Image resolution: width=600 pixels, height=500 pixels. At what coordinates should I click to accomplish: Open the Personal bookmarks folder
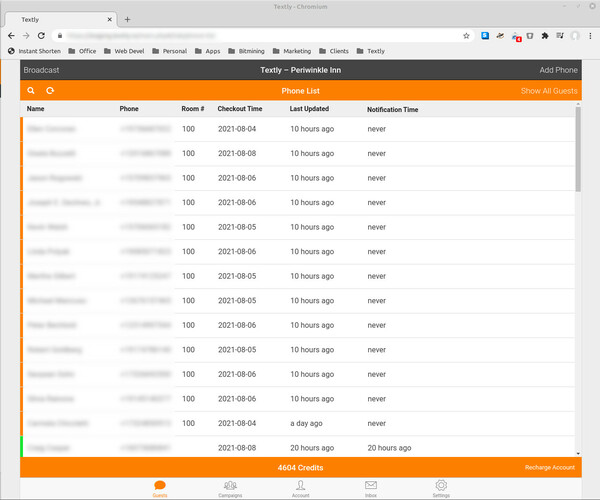[170, 51]
